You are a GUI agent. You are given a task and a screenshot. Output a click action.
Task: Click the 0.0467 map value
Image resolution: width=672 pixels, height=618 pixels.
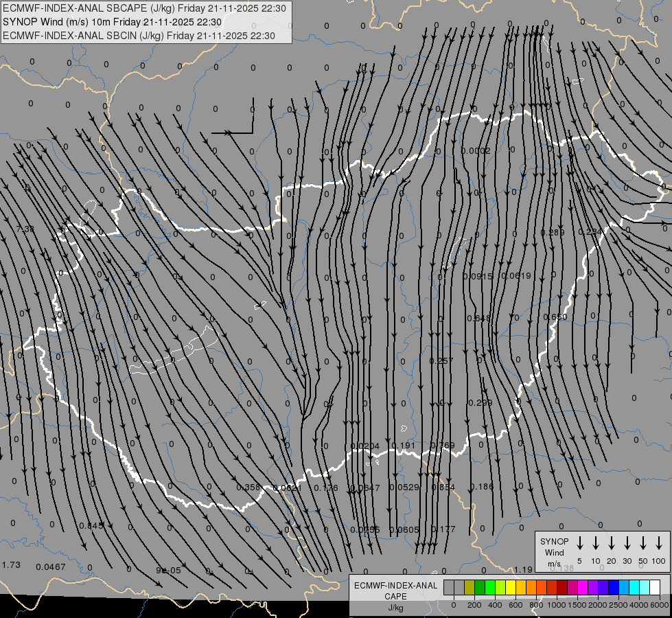click(51, 567)
